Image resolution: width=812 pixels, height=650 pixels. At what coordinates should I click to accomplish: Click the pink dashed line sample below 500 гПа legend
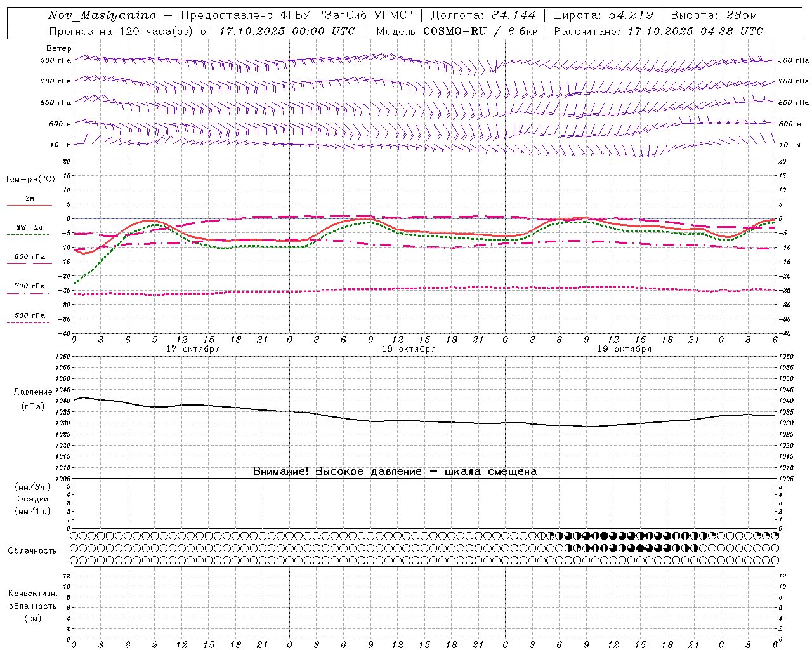(29, 323)
